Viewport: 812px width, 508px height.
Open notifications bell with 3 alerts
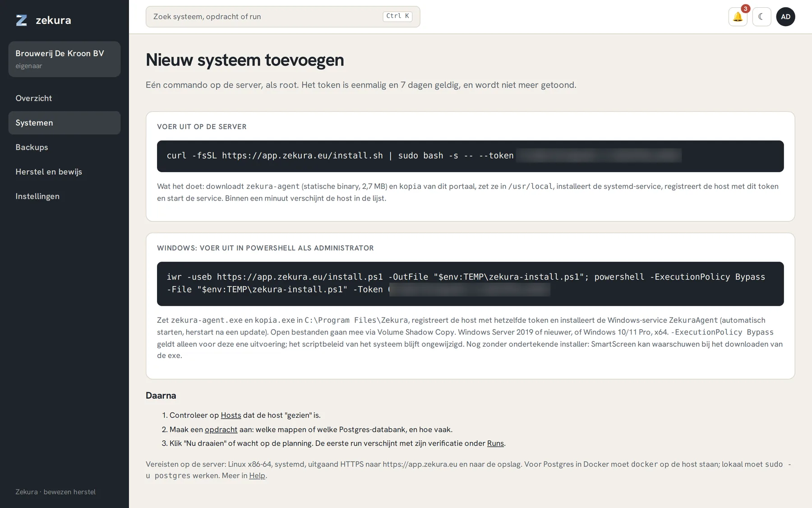coord(738,17)
